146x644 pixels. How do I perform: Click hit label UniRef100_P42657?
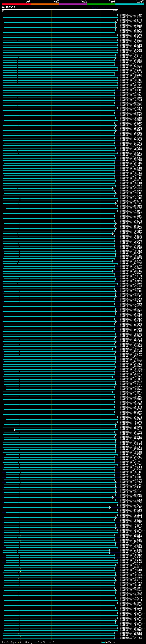pos(131,263)
